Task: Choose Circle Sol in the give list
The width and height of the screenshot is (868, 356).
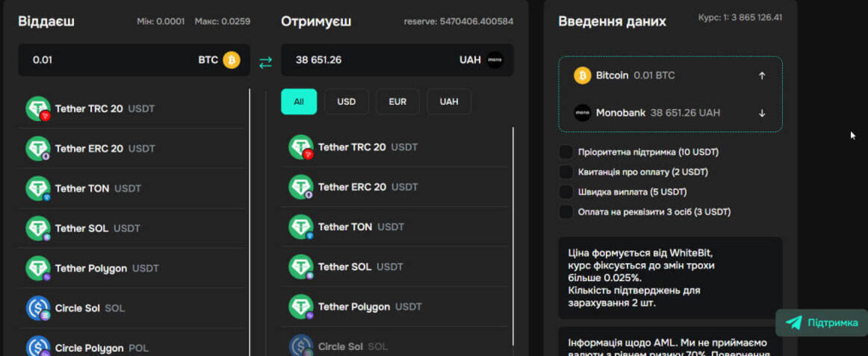Action: click(x=77, y=308)
